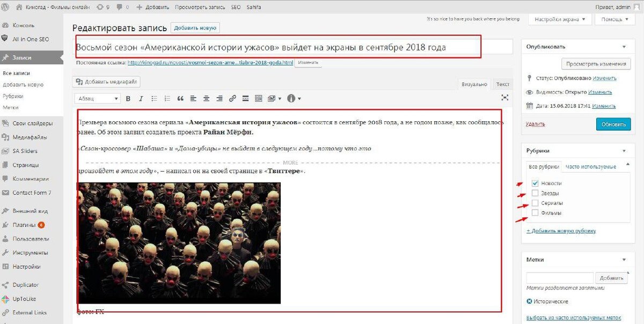Align text center
The height and width of the screenshot is (324, 644).
(x=206, y=99)
